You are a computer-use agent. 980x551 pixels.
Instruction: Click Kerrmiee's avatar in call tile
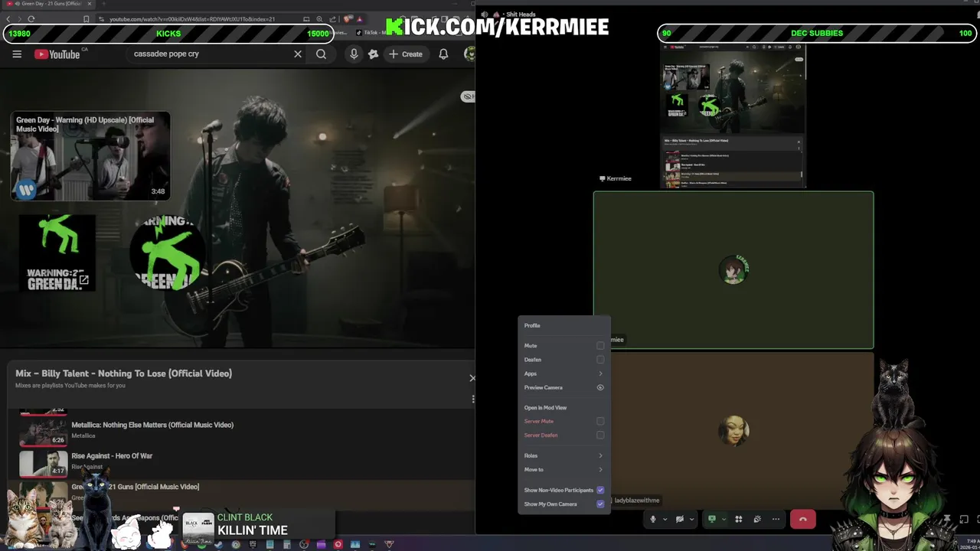pyautogui.click(x=733, y=269)
